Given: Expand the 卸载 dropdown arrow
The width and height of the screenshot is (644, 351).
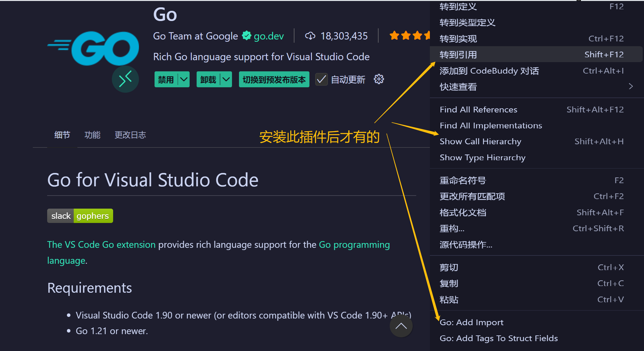Looking at the screenshot, I should 226,79.
